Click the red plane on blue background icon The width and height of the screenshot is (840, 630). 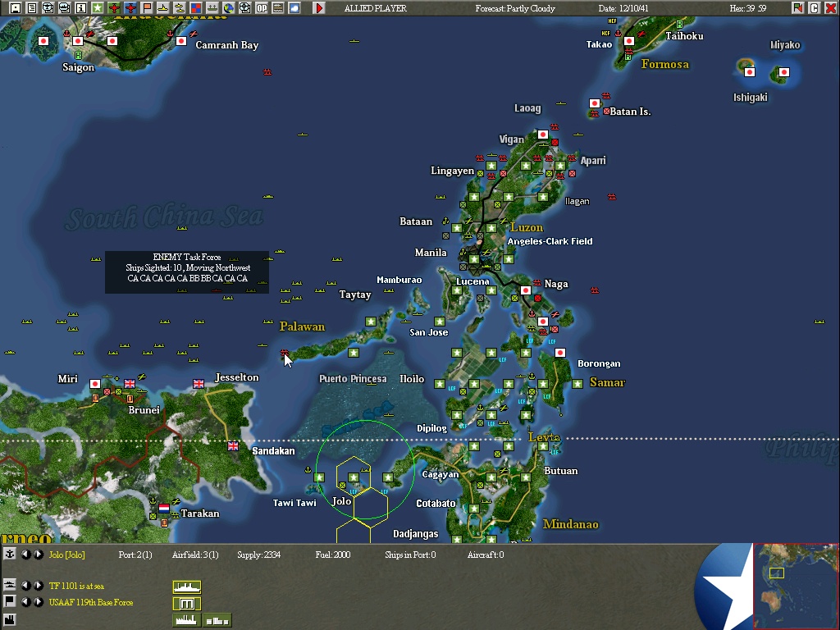click(130, 8)
